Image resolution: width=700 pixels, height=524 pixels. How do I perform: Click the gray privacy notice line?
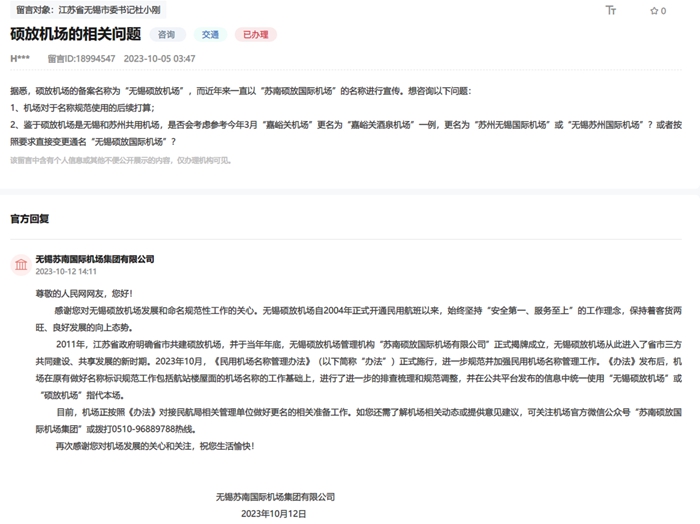pyautogui.click(x=121, y=160)
